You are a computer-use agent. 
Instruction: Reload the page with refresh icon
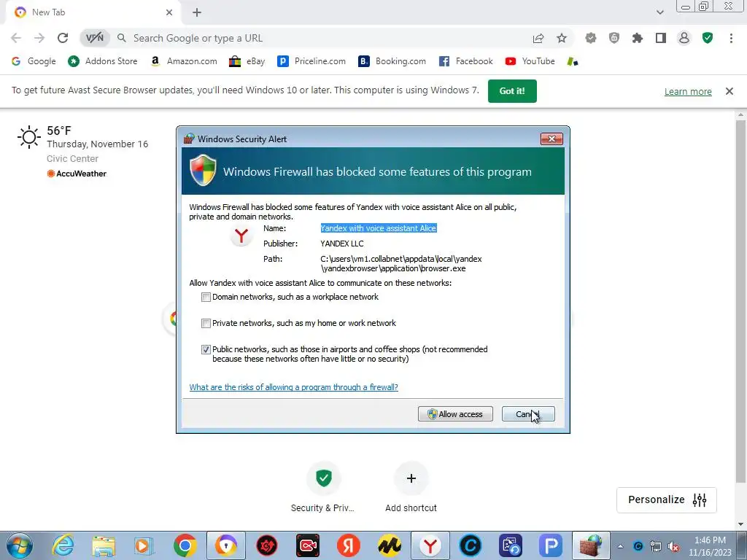click(63, 38)
